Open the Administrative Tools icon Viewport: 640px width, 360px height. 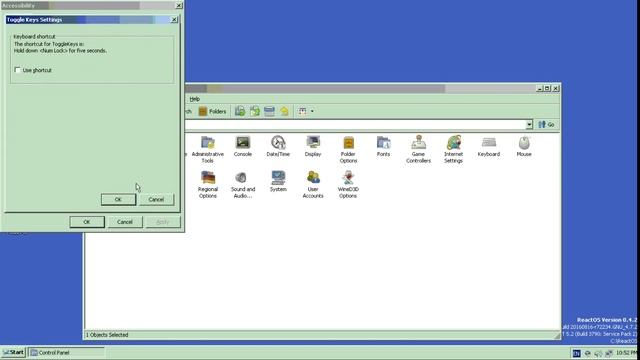pyautogui.click(x=208, y=149)
